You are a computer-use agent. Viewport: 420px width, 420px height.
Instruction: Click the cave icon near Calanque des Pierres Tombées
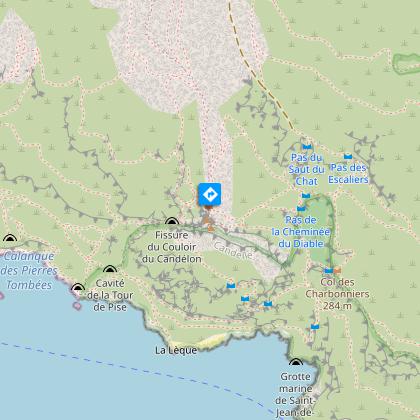click(x=10, y=238)
